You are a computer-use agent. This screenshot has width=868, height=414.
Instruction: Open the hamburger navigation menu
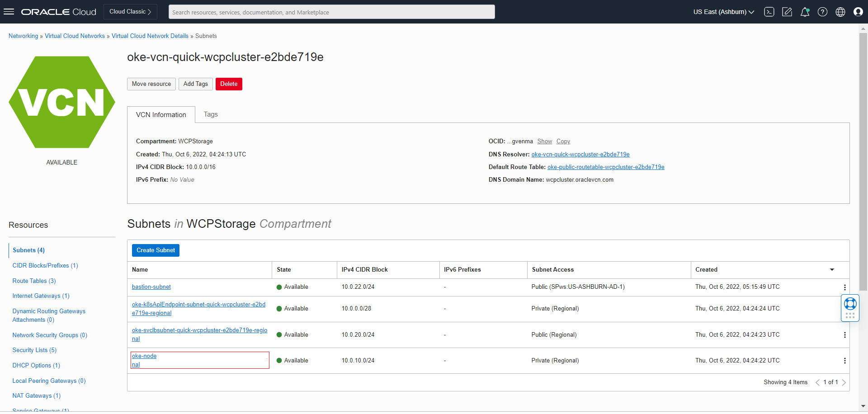9,12
